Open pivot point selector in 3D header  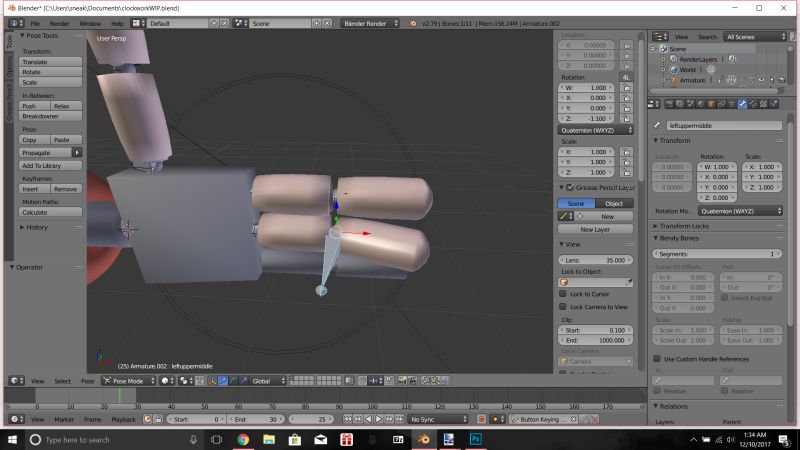tap(185, 381)
